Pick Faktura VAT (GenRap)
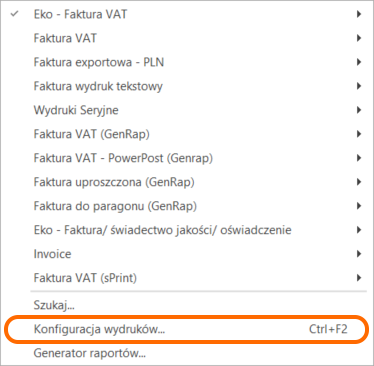Viewport: 374px width, 366px height. (x=187, y=134)
